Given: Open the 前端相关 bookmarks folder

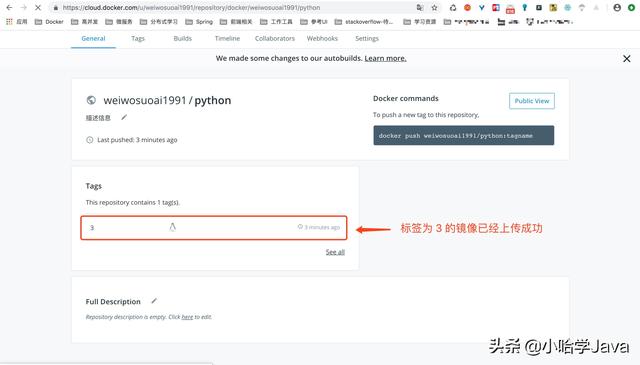Looking at the screenshot, I should (236, 22).
